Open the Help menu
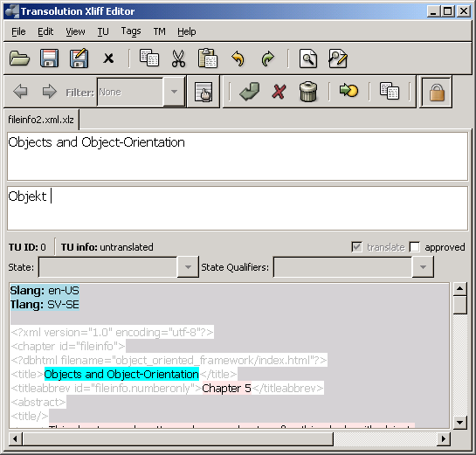Viewport: 476px width, 455px height. click(187, 31)
